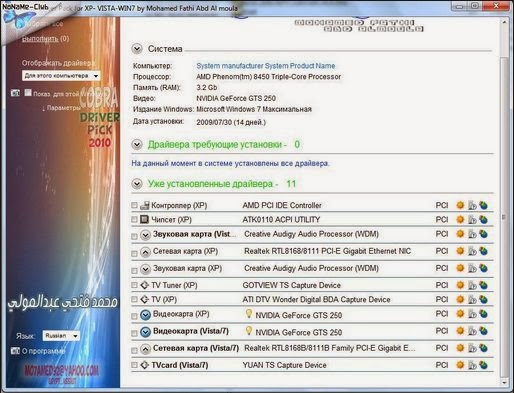This screenshot has width=514, height=393.
Task: Open the О программе link
Action: point(43,351)
